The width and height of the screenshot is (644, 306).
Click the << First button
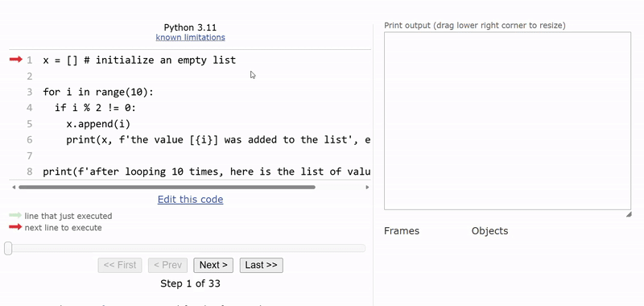click(120, 266)
